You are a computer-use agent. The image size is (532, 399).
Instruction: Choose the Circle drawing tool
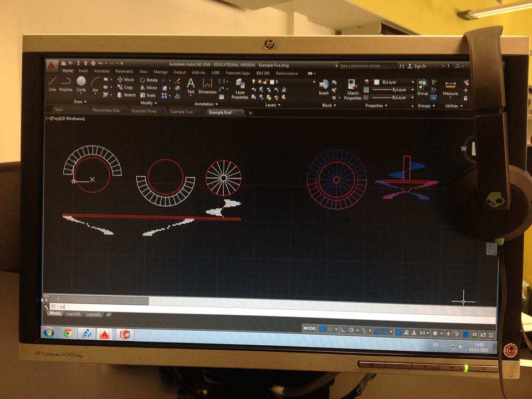tap(81, 84)
